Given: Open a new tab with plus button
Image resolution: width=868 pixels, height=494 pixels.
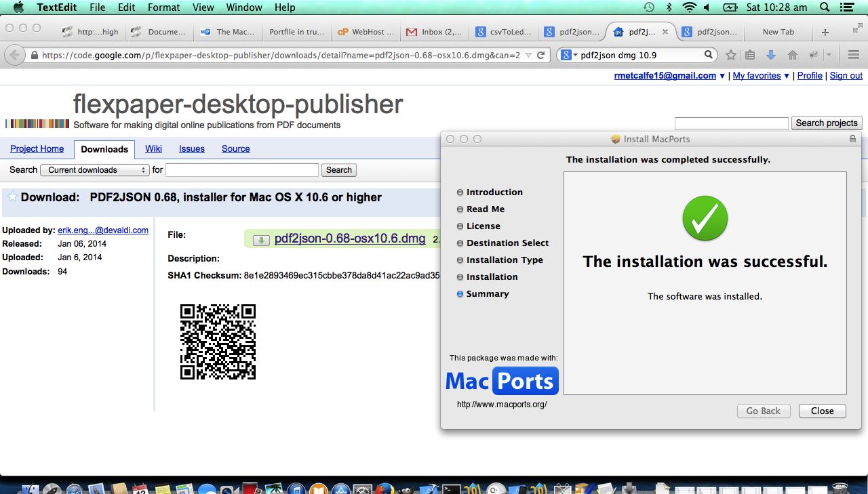Looking at the screenshot, I should pos(825,32).
